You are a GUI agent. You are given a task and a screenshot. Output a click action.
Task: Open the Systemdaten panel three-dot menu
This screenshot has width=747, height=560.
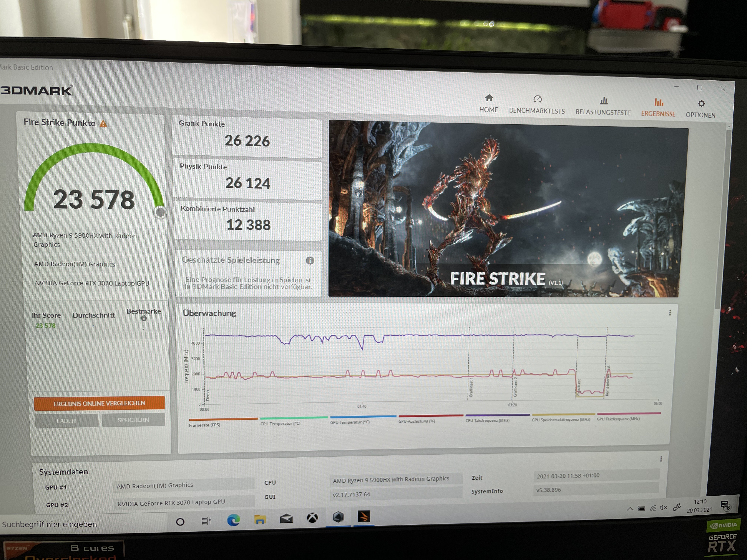click(661, 459)
